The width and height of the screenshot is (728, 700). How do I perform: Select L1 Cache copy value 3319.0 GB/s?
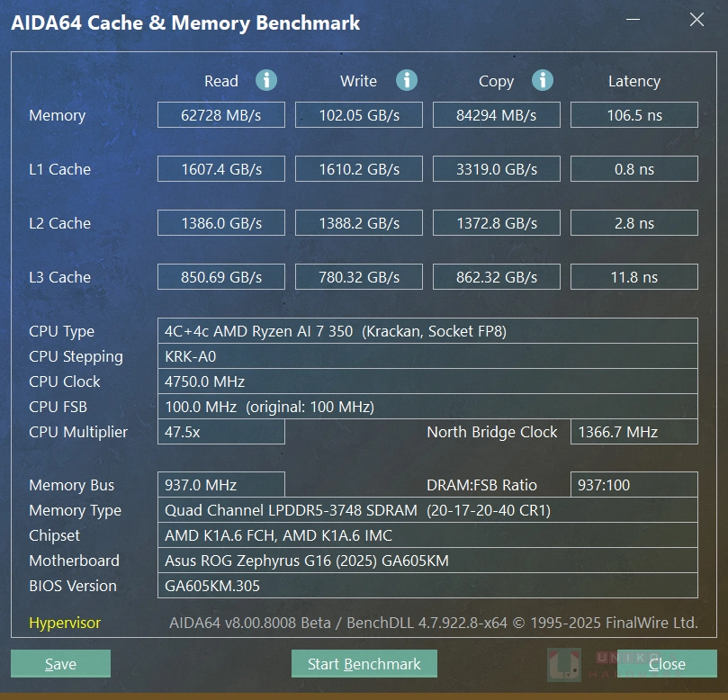[x=497, y=169]
